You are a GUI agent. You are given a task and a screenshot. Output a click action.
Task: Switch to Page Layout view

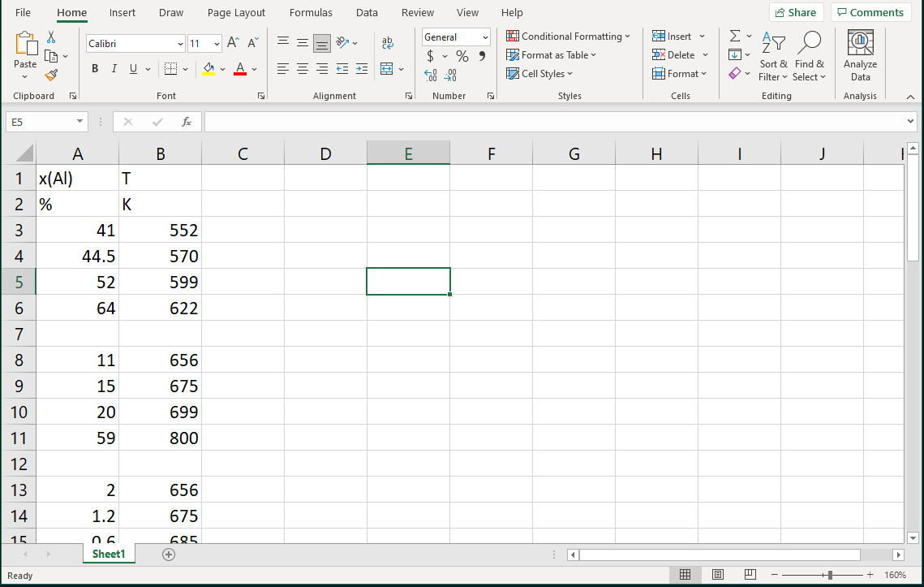click(717, 575)
